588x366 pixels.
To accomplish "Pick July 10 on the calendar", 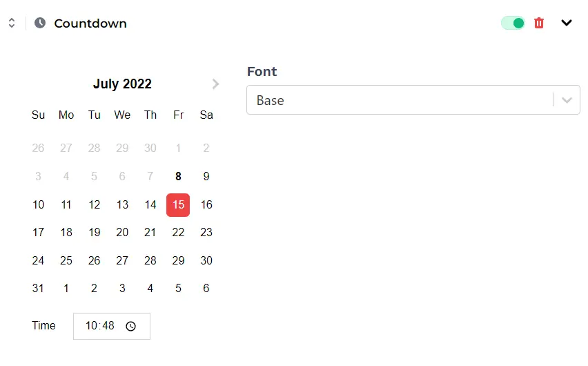I will [x=38, y=204].
